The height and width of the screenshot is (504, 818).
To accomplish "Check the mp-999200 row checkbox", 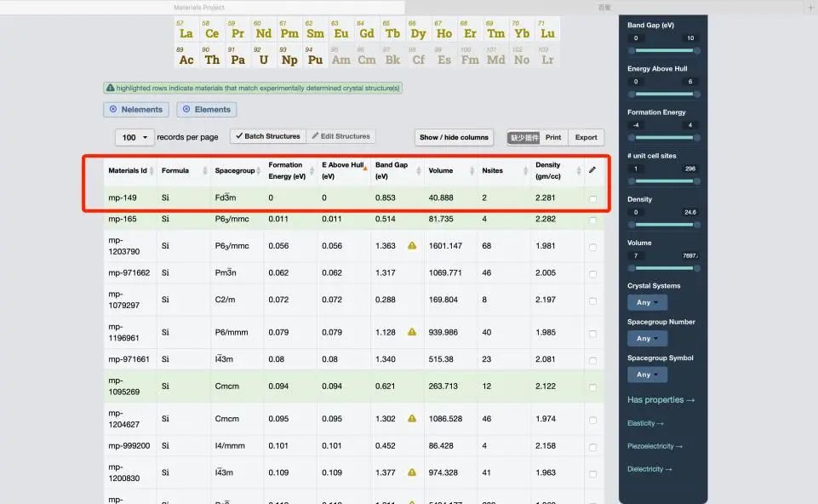I will 592,447.
